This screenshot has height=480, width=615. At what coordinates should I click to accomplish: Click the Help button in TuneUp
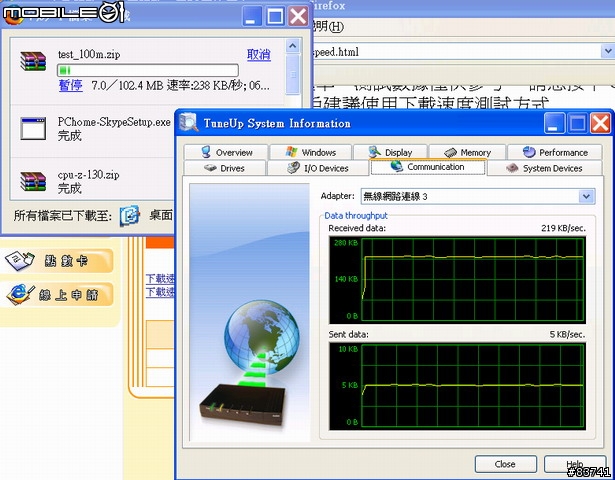click(x=575, y=464)
